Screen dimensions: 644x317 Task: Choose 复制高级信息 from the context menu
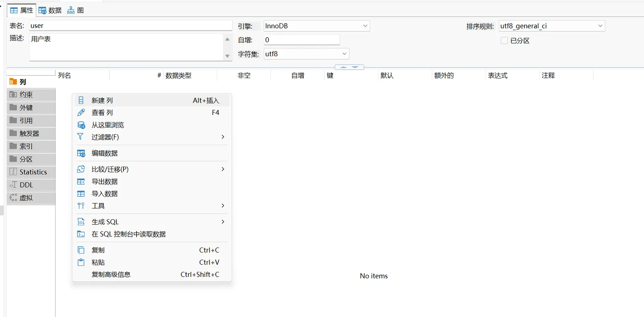pos(152,275)
